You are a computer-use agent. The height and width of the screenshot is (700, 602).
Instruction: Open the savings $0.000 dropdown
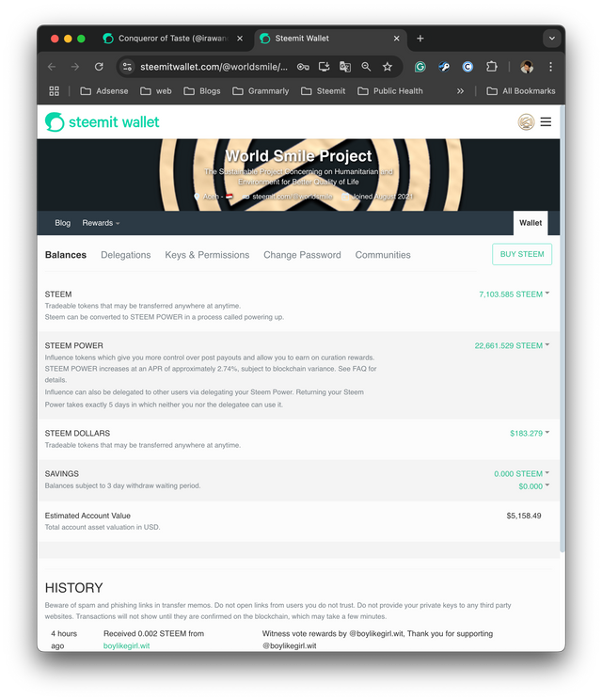tap(533, 486)
